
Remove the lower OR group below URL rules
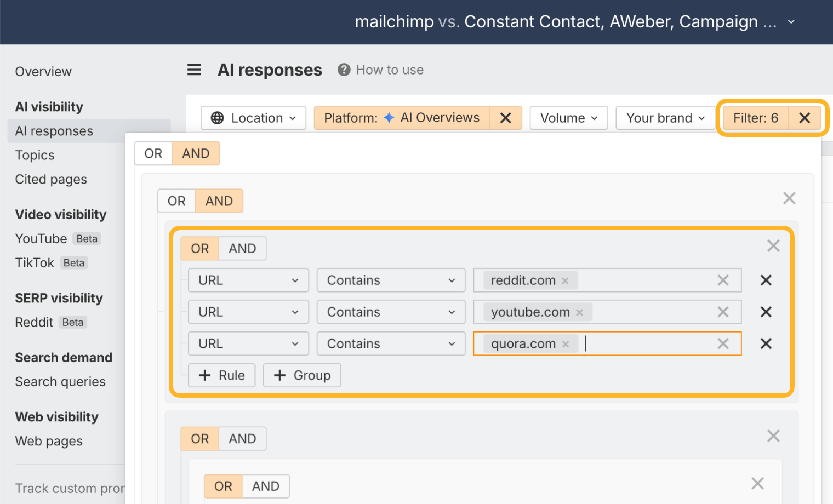point(773,436)
